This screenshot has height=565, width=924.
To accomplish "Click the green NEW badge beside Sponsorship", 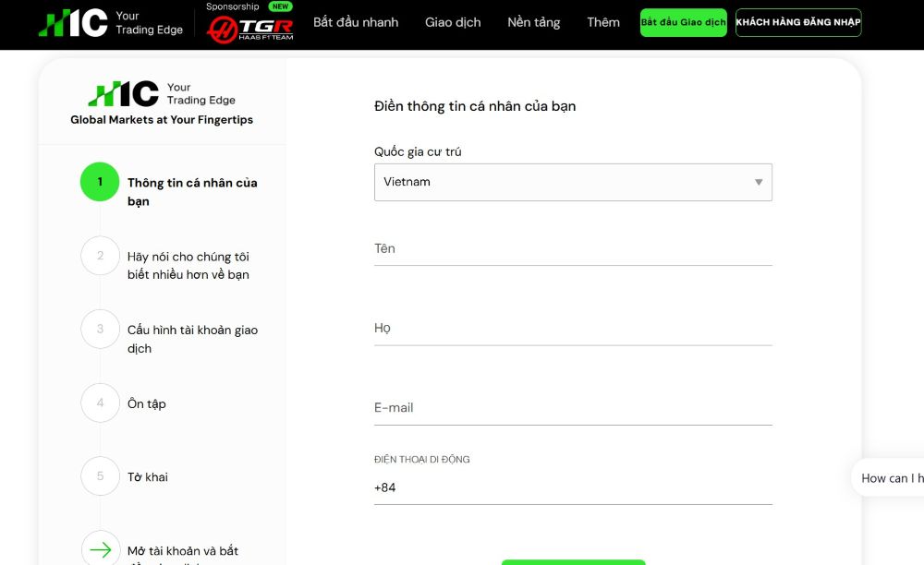I will 281,6.
